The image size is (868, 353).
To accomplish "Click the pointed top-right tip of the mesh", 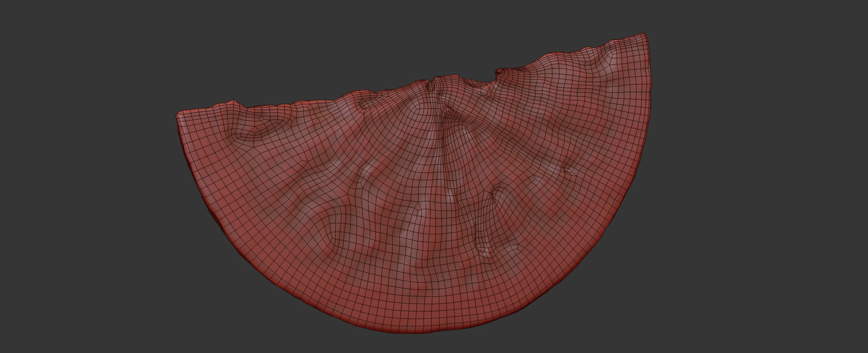I will tap(643, 34).
